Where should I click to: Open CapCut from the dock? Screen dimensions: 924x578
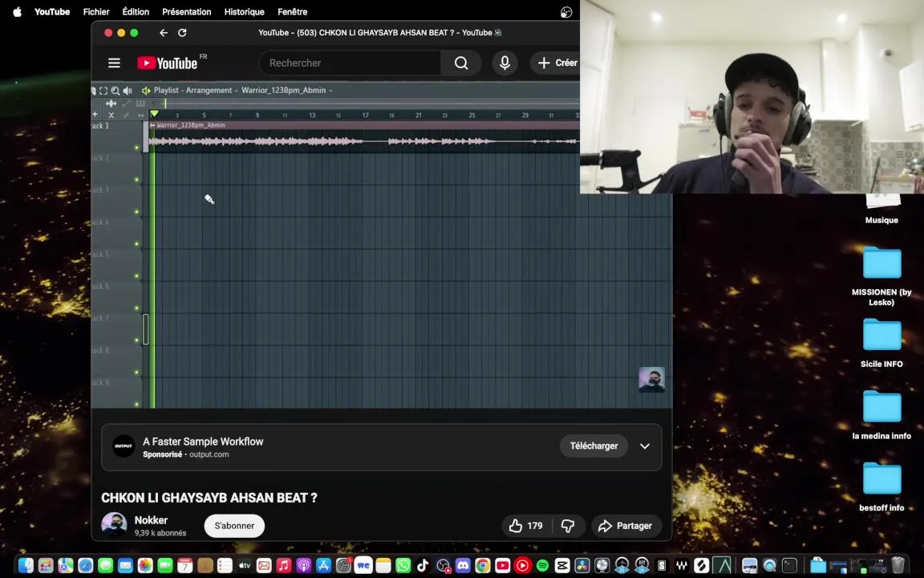(x=562, y=566)
